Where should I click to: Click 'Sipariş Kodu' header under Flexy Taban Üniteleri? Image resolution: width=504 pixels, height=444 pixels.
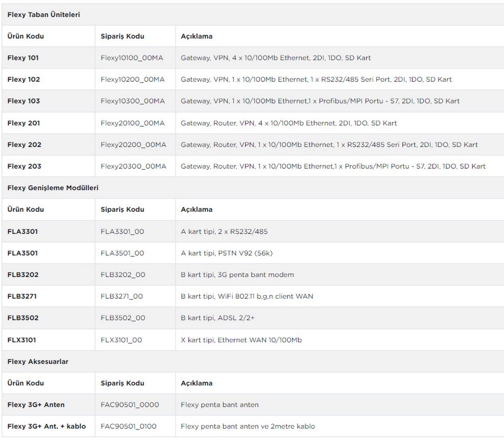122,36
